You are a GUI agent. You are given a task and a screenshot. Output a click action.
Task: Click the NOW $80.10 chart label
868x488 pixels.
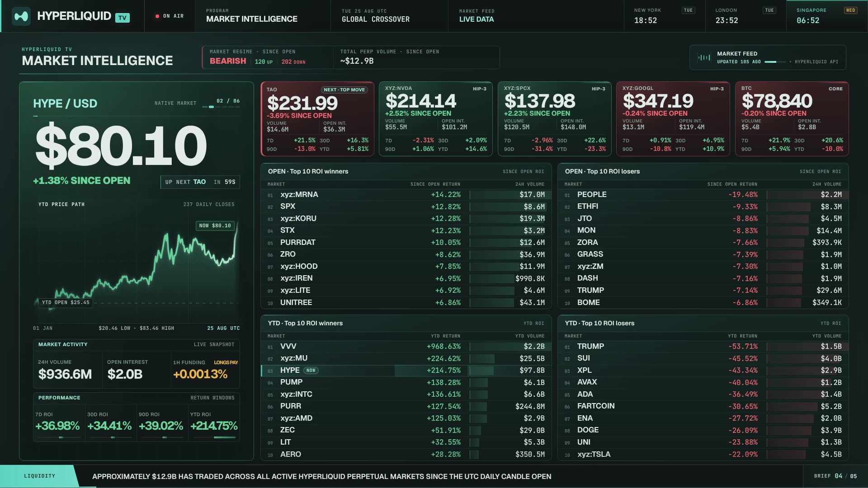(x=215, y=225)
